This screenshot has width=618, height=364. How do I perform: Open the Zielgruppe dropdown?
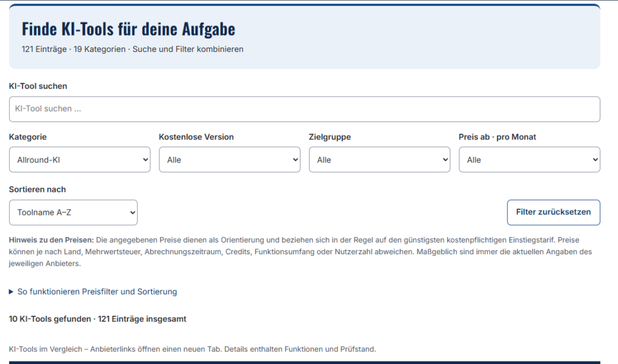point(379,160)
